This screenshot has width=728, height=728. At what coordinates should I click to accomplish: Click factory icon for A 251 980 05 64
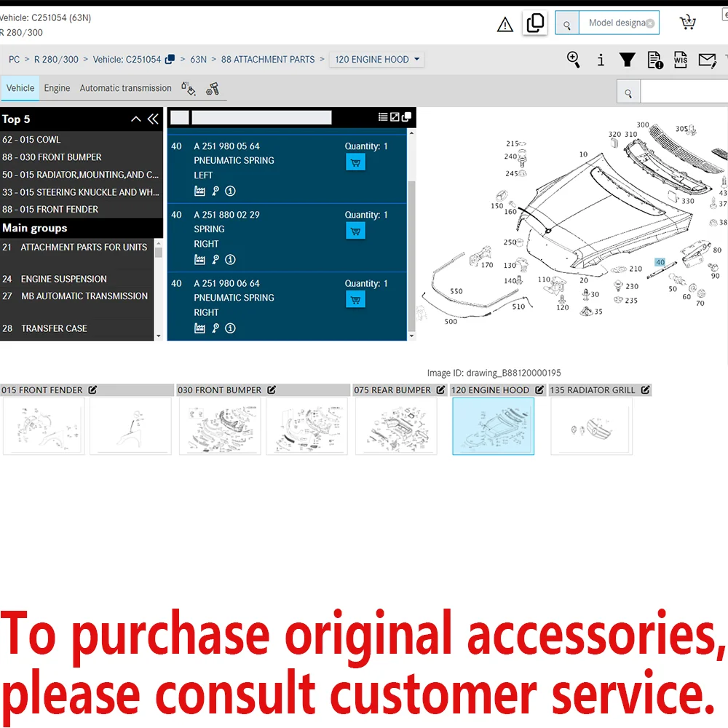(199, 191)
